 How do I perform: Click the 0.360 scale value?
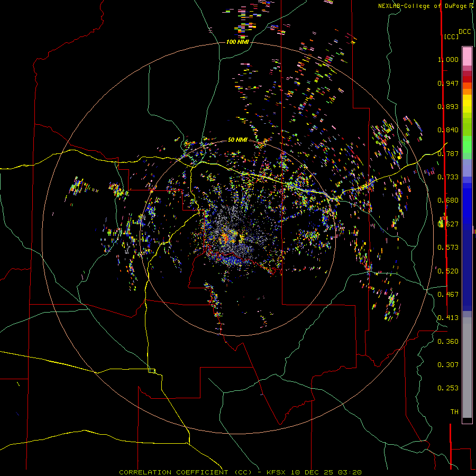coord(448,342)
